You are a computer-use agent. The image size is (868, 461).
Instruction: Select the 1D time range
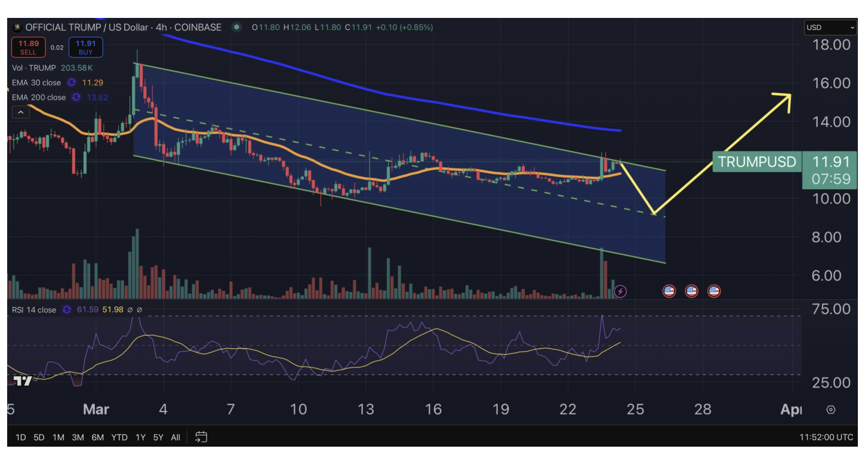tap(20, 437)
